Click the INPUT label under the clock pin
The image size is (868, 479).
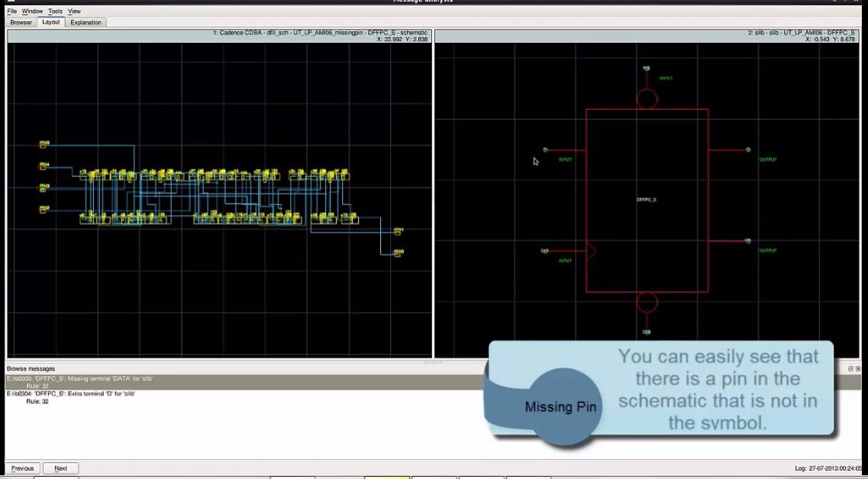(565, 261)
